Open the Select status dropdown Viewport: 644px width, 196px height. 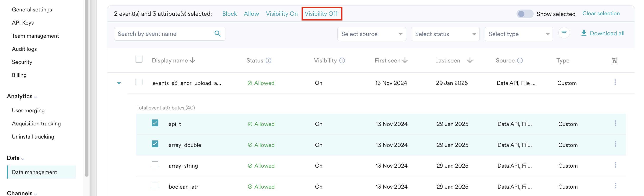pos(445,34)
